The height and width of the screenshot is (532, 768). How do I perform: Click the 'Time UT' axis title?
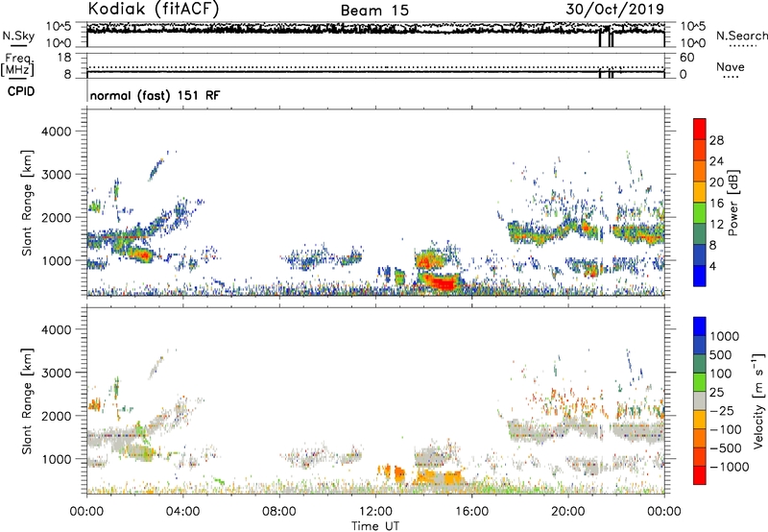[375, 526]
